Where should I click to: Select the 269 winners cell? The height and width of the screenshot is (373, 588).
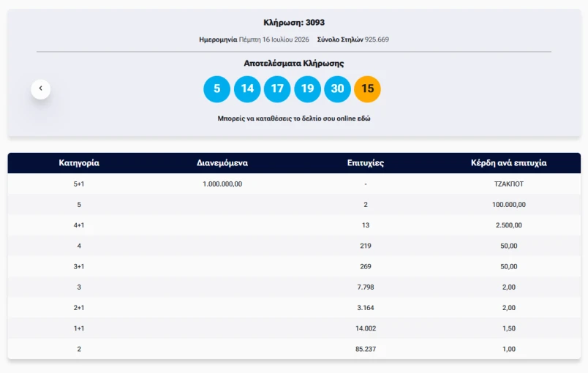coord(366,266)
